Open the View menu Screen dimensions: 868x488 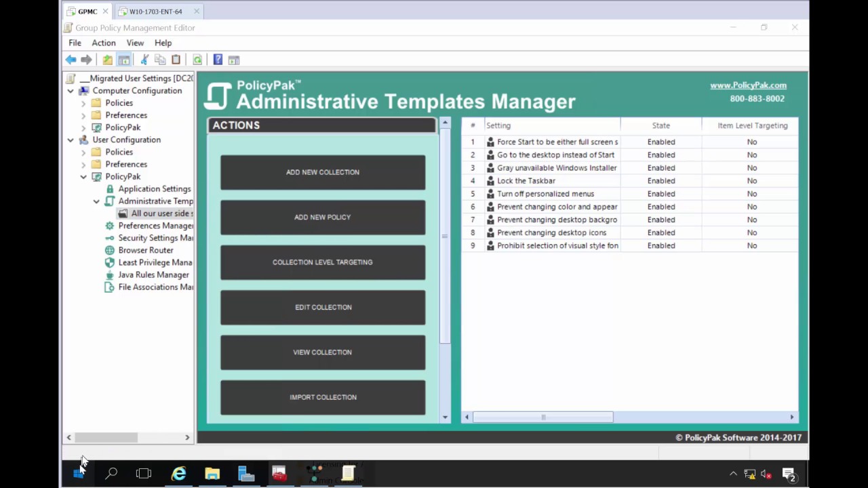click(x=135, y=43)
